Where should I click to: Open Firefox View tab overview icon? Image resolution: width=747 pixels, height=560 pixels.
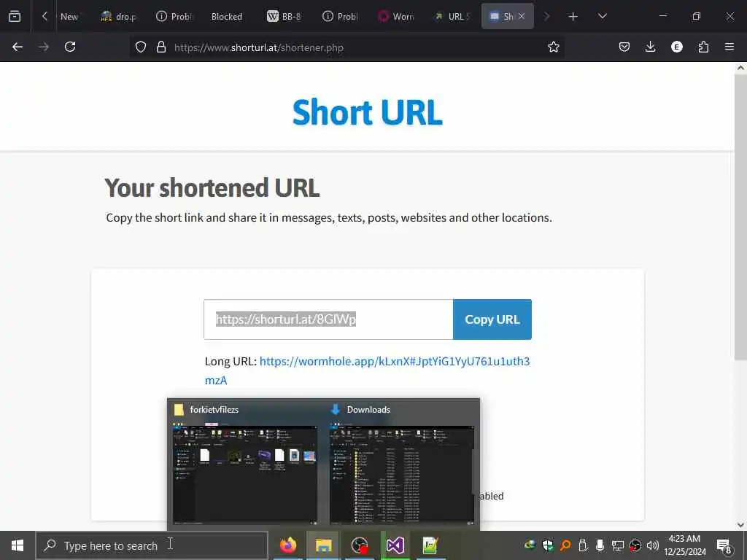click(15, 16)
